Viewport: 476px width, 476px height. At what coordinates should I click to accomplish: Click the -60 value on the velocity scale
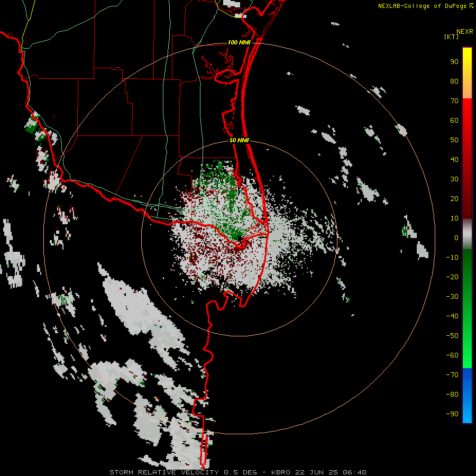coord(452,355)
